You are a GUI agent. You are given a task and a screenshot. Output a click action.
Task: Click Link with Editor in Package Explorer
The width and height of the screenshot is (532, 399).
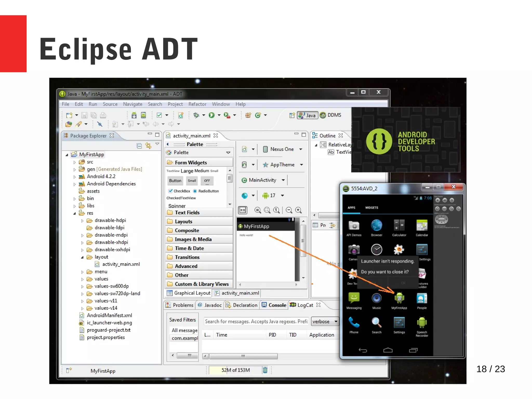(148, 146)
